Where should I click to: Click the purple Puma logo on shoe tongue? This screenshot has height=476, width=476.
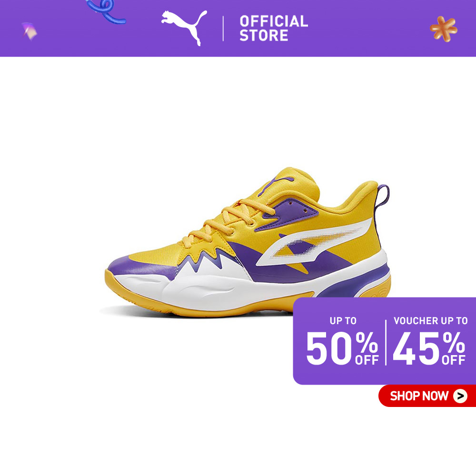coord(276,185)
